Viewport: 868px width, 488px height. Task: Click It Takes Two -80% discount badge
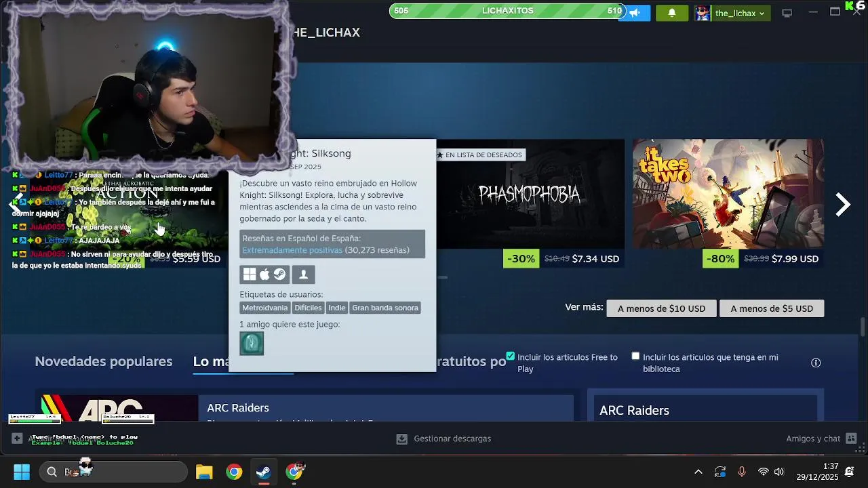coord(720,258)
